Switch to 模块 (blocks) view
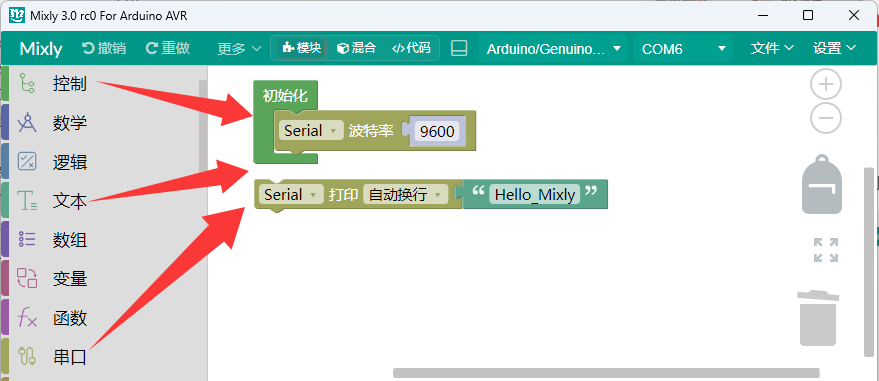 [302, 48]
